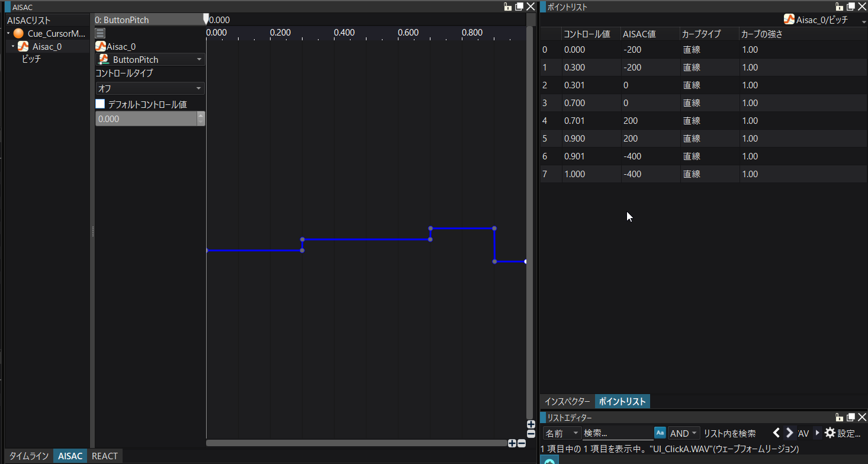Click the ButtonPitch control icon in the dropdown
The height and width of the screenshot is (464, 868).
[104, 59]
